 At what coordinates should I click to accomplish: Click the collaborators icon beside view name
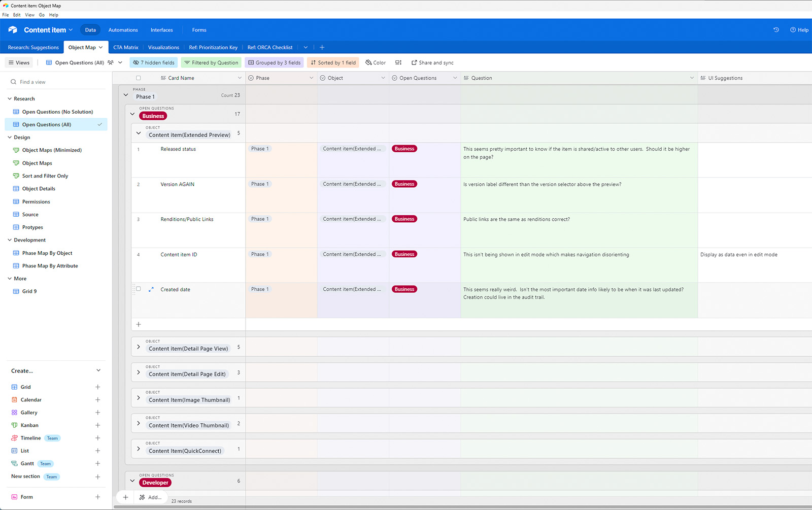pos(111,62)
